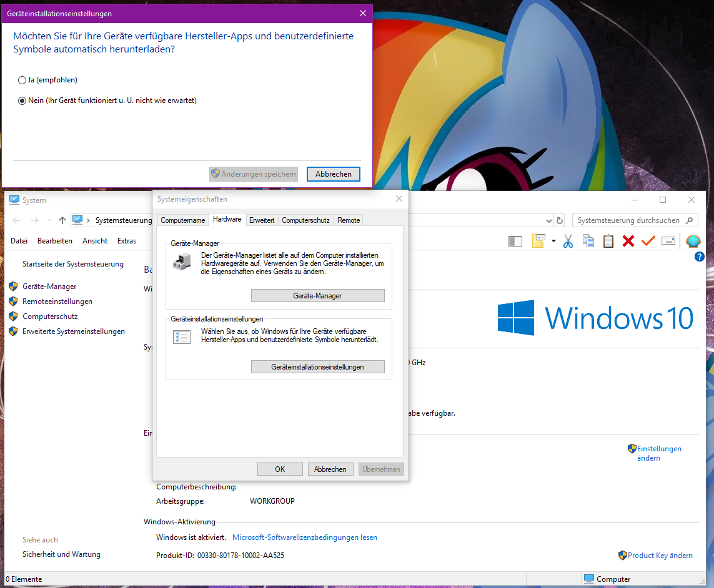
Task: Open recent locations dropdown chevron
Action: pyautogui.click(x=49, y=220)
